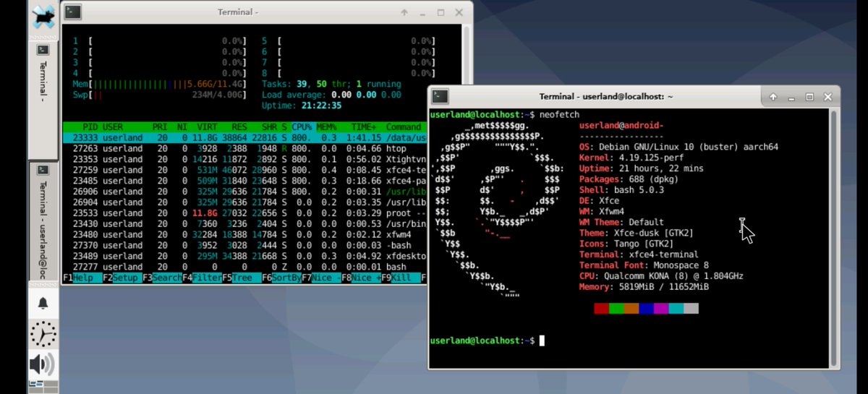Click the analog clock panel widget
Screen dimensions: 868x394
coord(43,334)
